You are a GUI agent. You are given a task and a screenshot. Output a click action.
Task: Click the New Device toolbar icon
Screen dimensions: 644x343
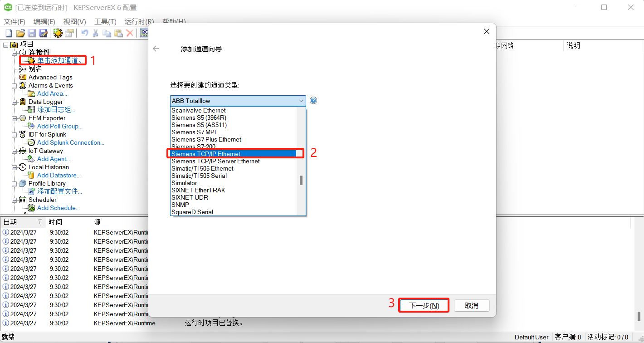coord(69,33)
